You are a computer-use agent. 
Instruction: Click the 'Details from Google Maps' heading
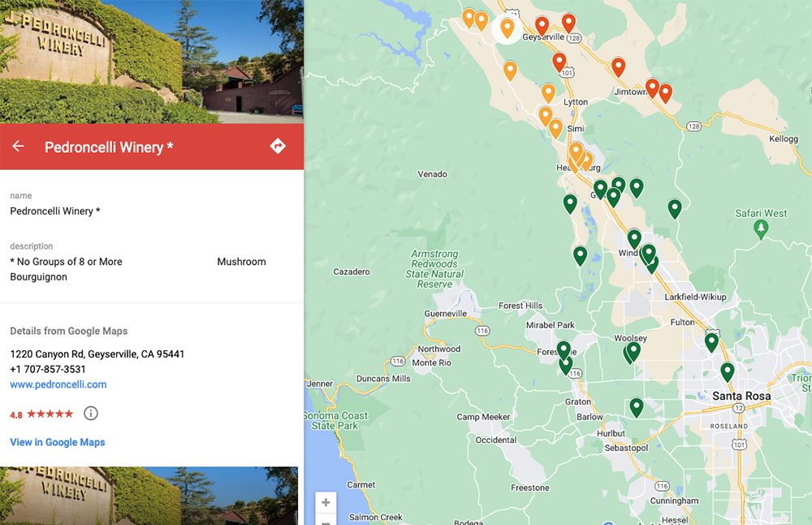(x=69, y=331)
